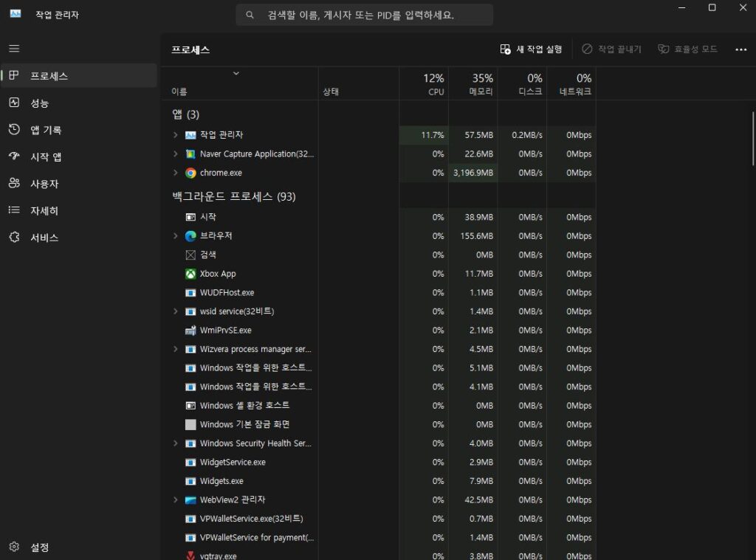This screenshot has height=560, width=756.
Task: Open the 사용자 tab
Action: [x=79, y=184]
